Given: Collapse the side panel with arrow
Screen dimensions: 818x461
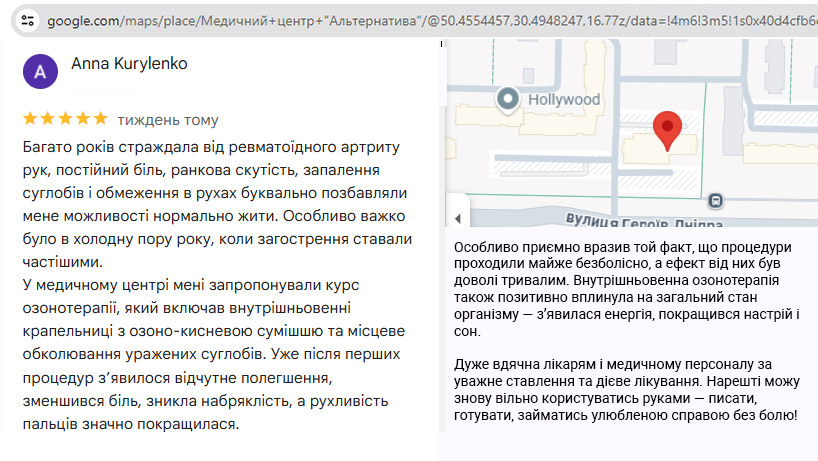Looking at the screenshot, I should 456,218.
